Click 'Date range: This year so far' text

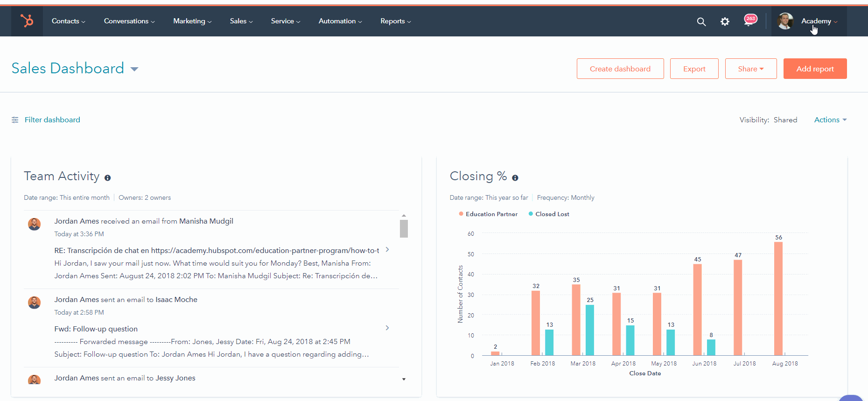click(x=489, y=197)
